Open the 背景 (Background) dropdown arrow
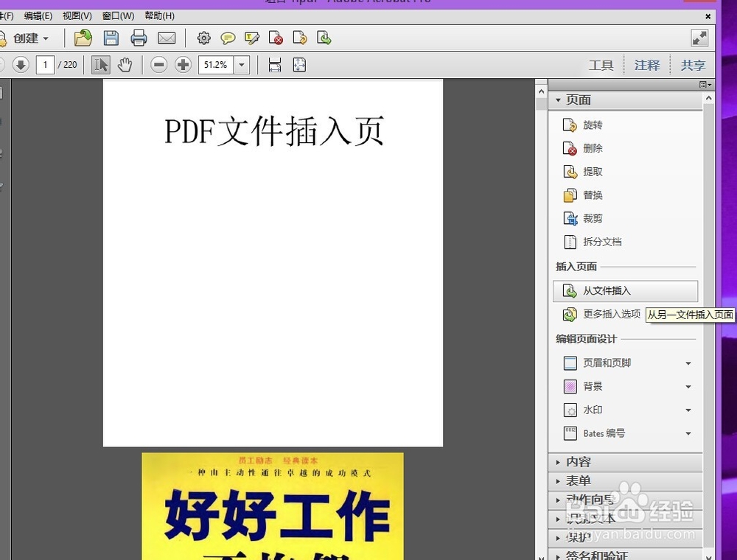 (x=688, y=386)
